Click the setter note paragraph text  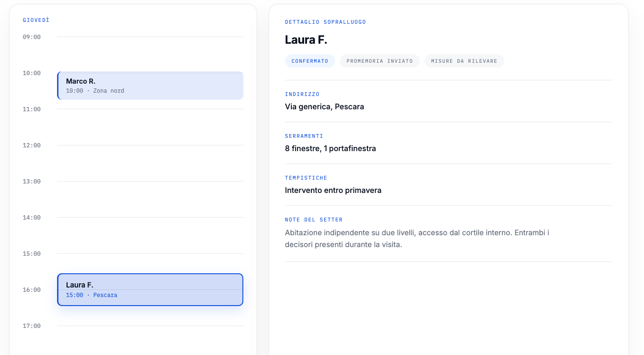point(417,239)
